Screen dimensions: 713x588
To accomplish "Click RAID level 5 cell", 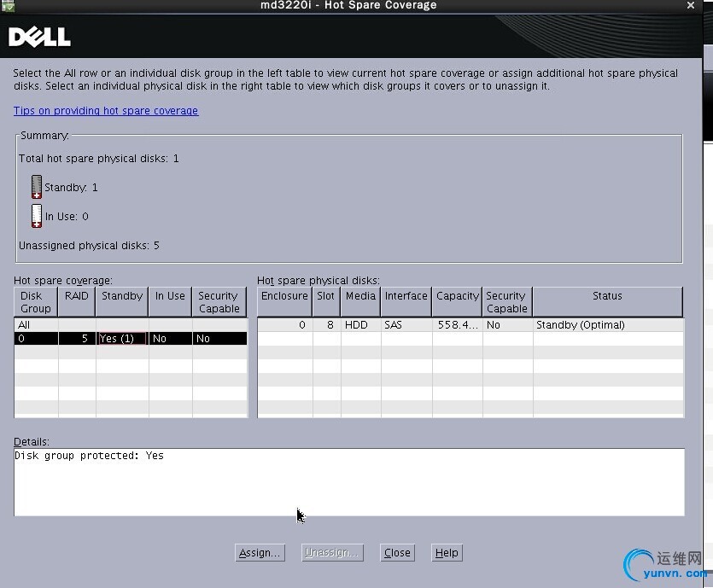I will click(x=77, y=339).
